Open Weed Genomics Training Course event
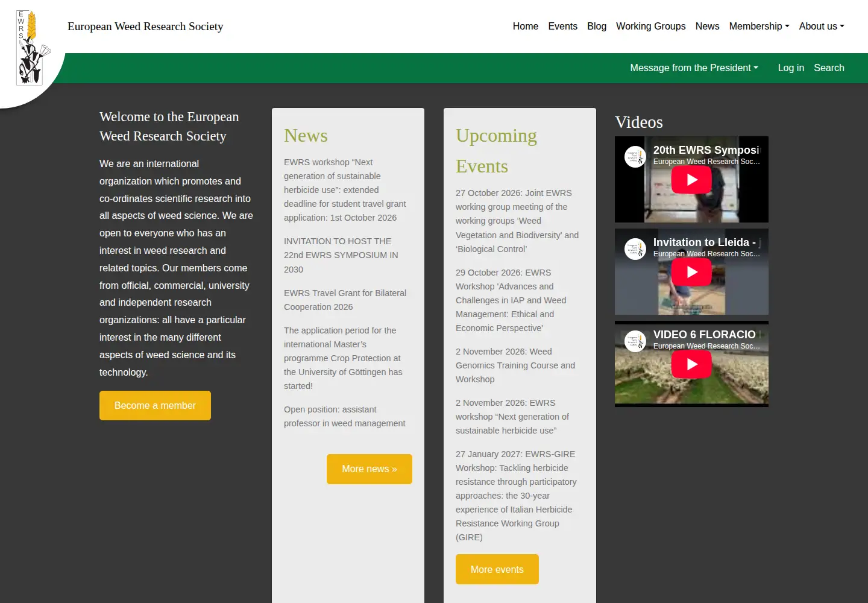The width and height of the screenshot is (868, 603). click(515, 365)
